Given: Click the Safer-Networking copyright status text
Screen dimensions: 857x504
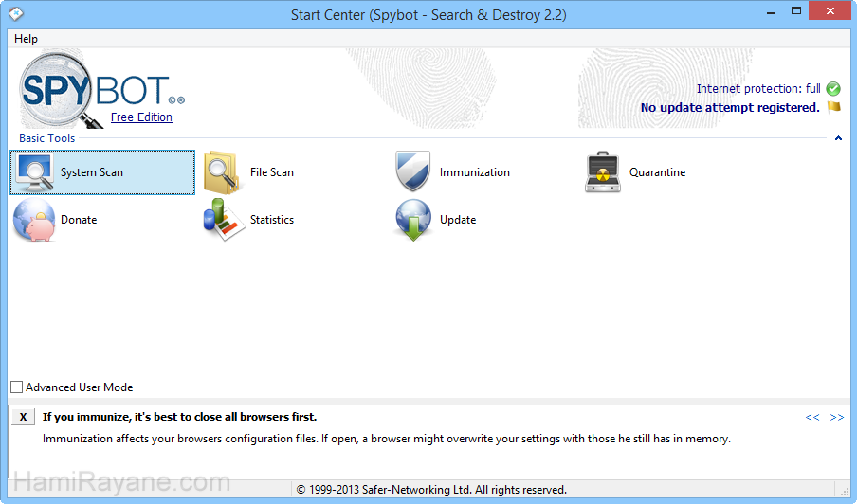Looking at the screenshot, I should (x=431, y=490).
